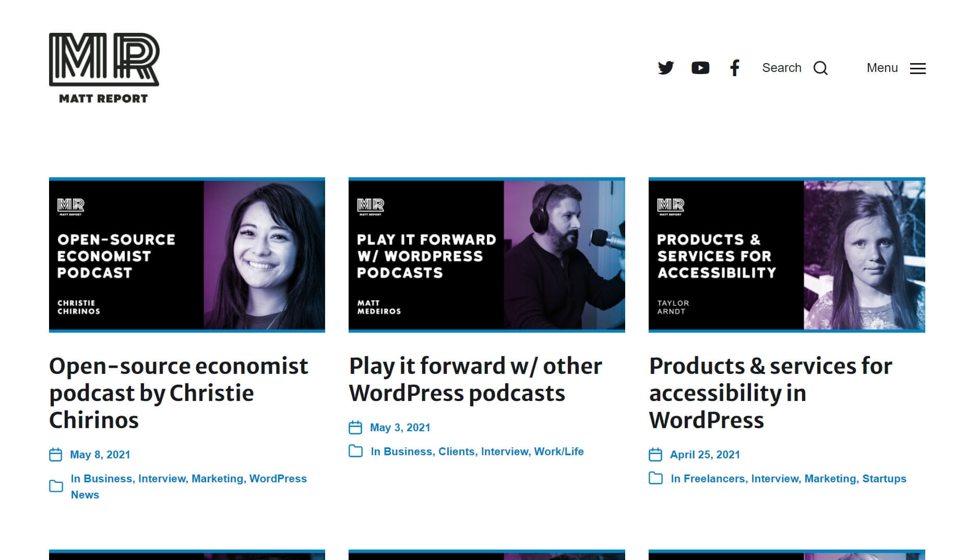The image size is (979, 560).
Task: Select the WordPress News category link
Action: (x=278, y=478)
